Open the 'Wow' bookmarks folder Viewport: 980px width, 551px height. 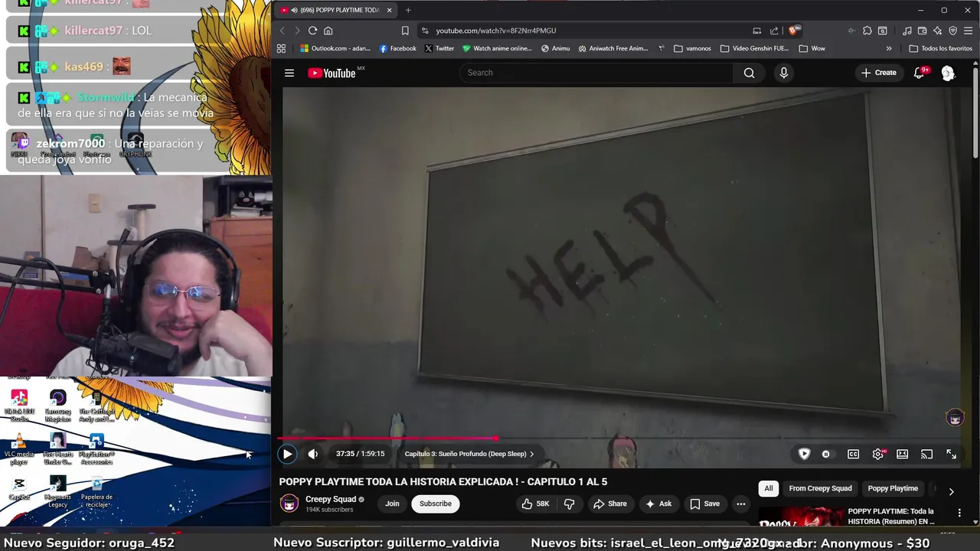812,48
